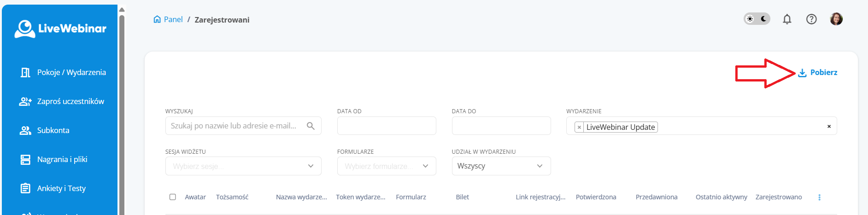Open the Formularze dropdown

pos(386,166)
